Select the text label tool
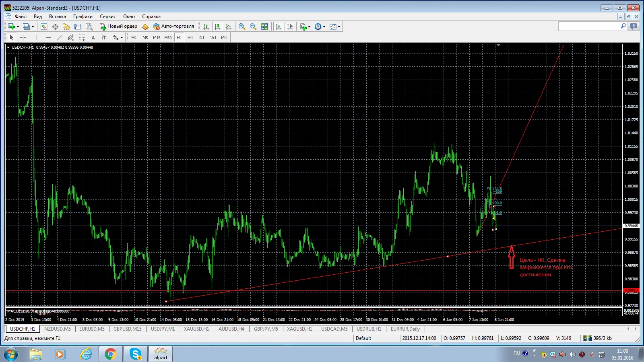 click(x=93, y=37)
